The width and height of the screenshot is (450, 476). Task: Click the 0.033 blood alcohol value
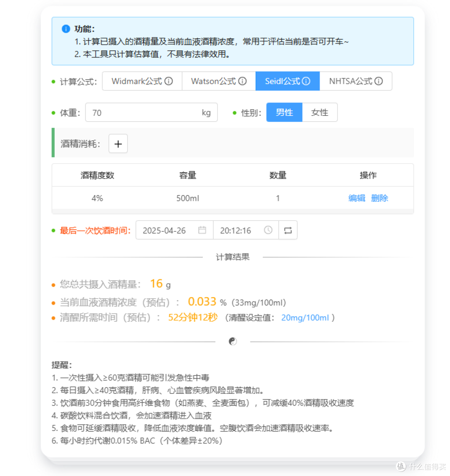coord(202,302)
